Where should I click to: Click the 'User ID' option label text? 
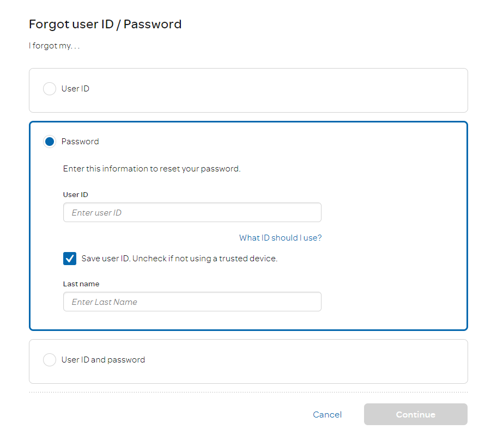tap(75, 89)
